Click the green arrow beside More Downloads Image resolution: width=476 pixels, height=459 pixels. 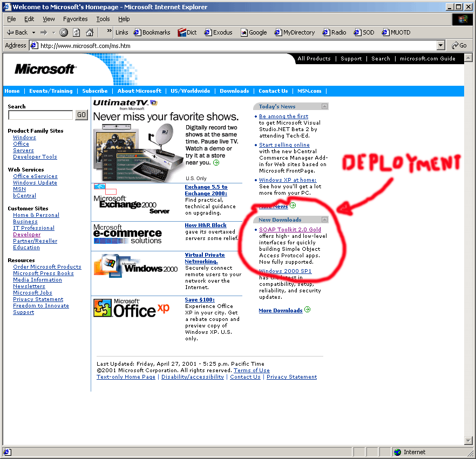[307, 310]
